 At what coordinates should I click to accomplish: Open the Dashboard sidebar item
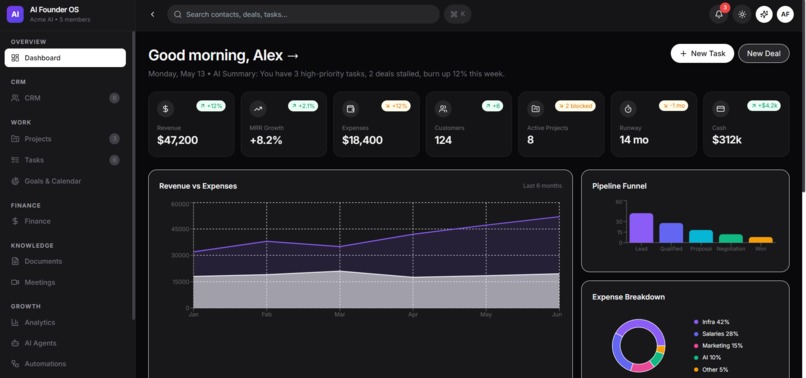coord(65,58)
